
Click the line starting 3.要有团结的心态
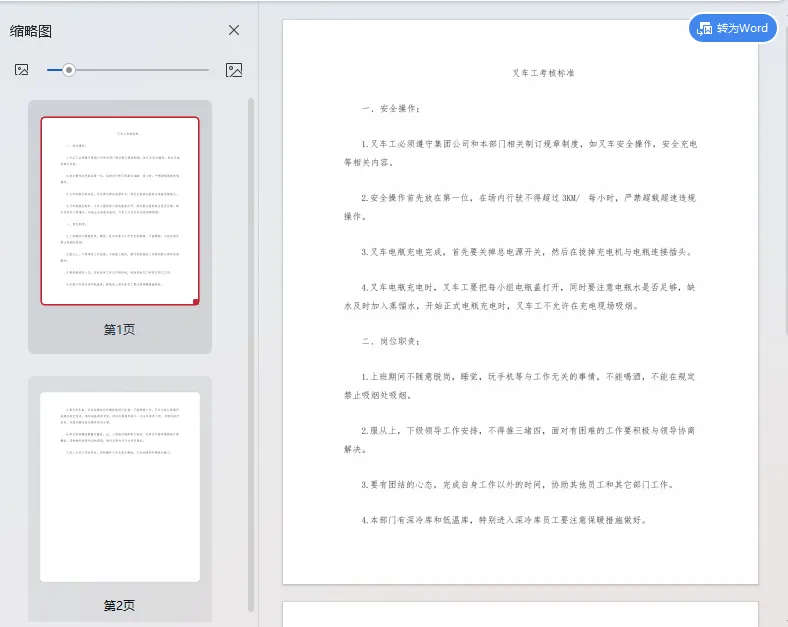(518, 485)
